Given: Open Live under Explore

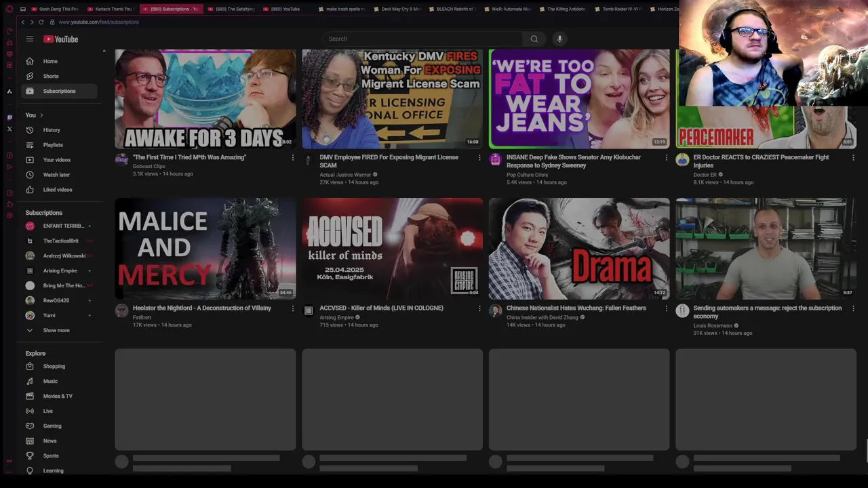Looking at the screenshot, I should pyautogui.click(x=60, y=411).
